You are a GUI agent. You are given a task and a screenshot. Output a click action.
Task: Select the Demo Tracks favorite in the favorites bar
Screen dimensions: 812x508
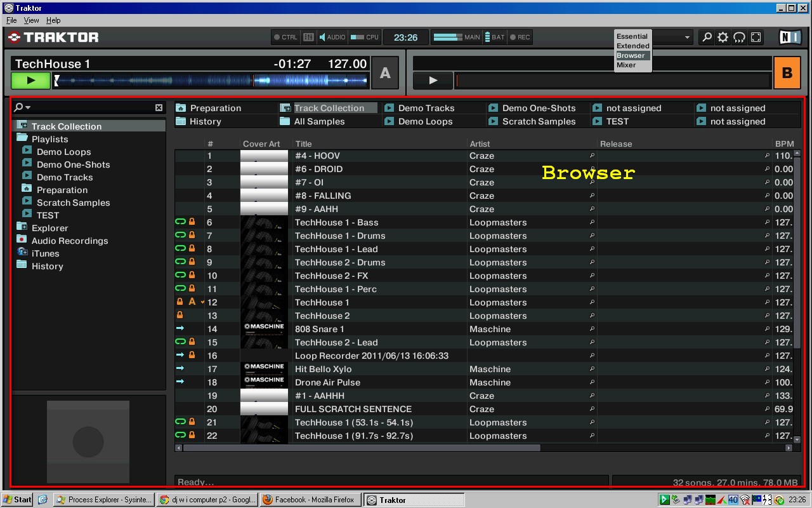[x=426, y=108]
